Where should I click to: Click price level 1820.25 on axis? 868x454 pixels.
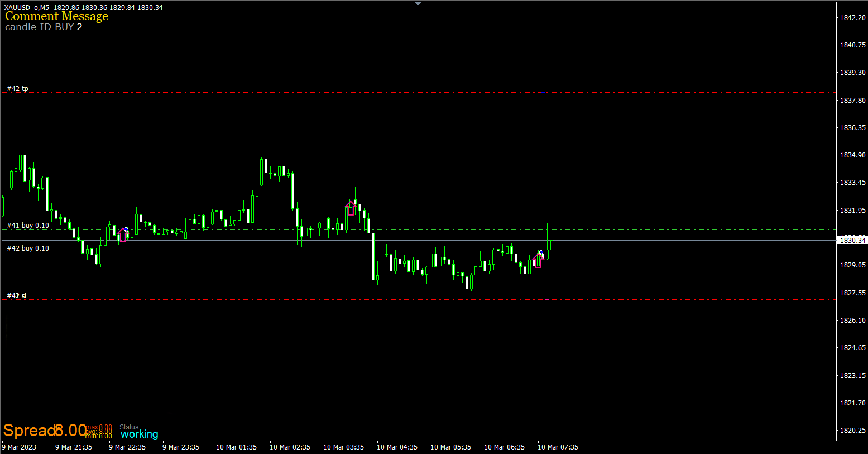[853, 431]
